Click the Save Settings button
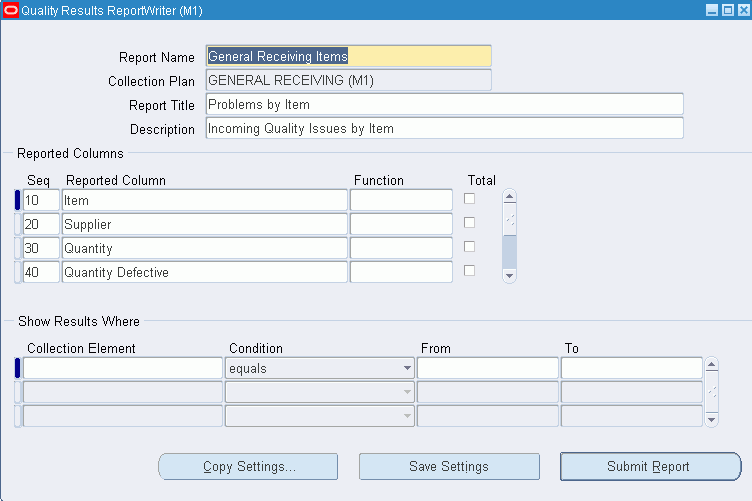The image size is (752, 501). (x=449, y=466)
